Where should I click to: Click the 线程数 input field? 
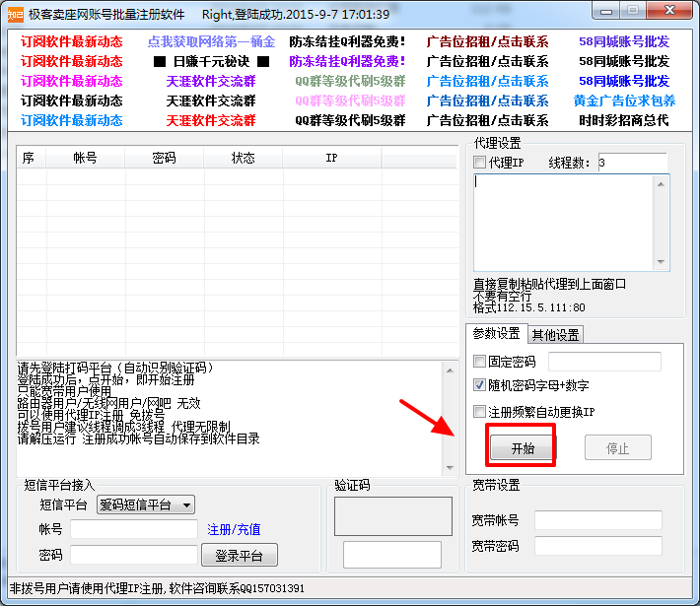[632, 163]
